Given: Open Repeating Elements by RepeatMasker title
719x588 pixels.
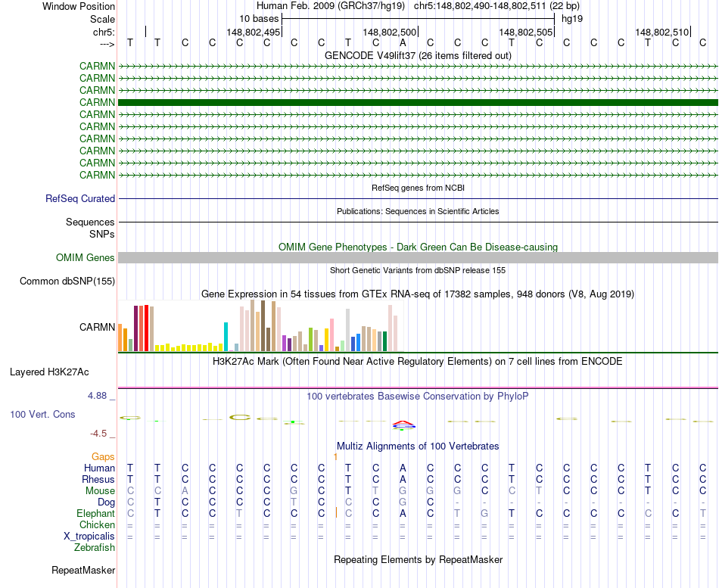Looking at the screenshot, I should pyautogui.click(x=418, y=560).
